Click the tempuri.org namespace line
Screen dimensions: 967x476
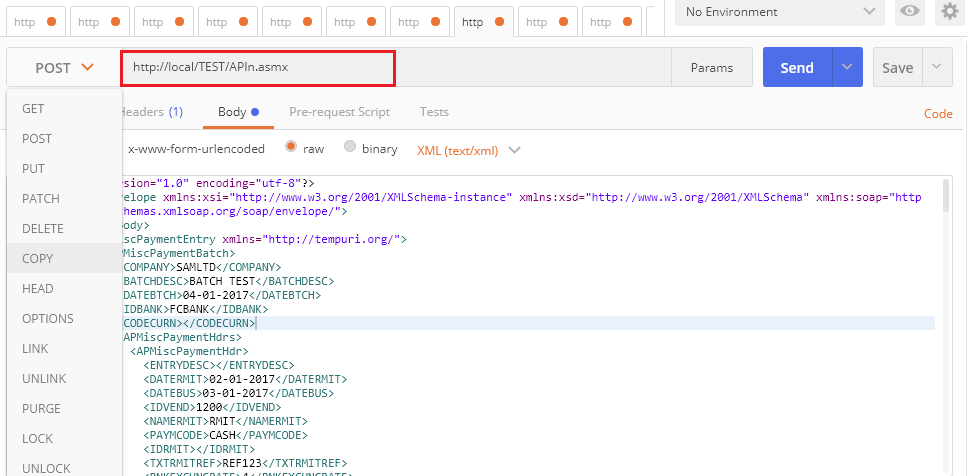pos(265,239)
